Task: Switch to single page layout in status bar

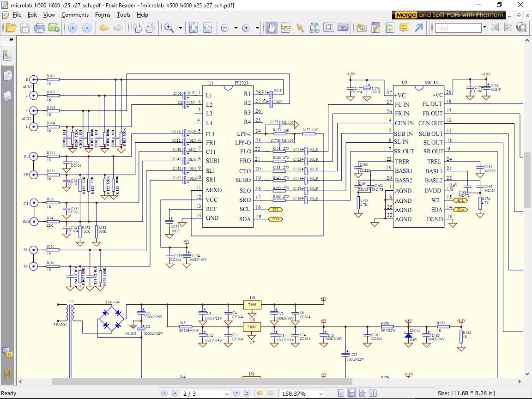Action: pos(341,393)
